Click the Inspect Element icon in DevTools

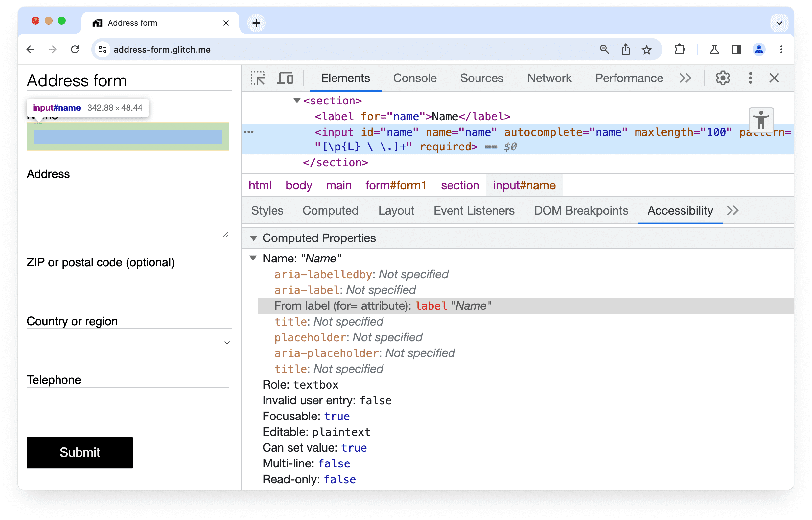point(258,78)
